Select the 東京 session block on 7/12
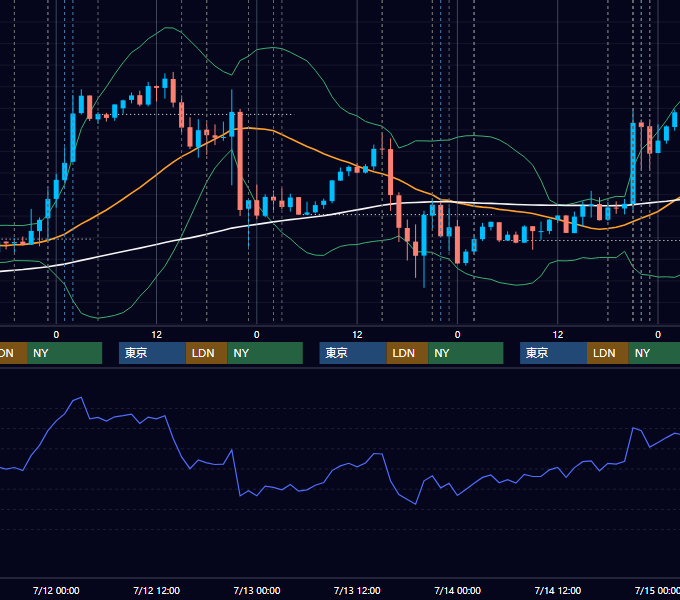 152,353
